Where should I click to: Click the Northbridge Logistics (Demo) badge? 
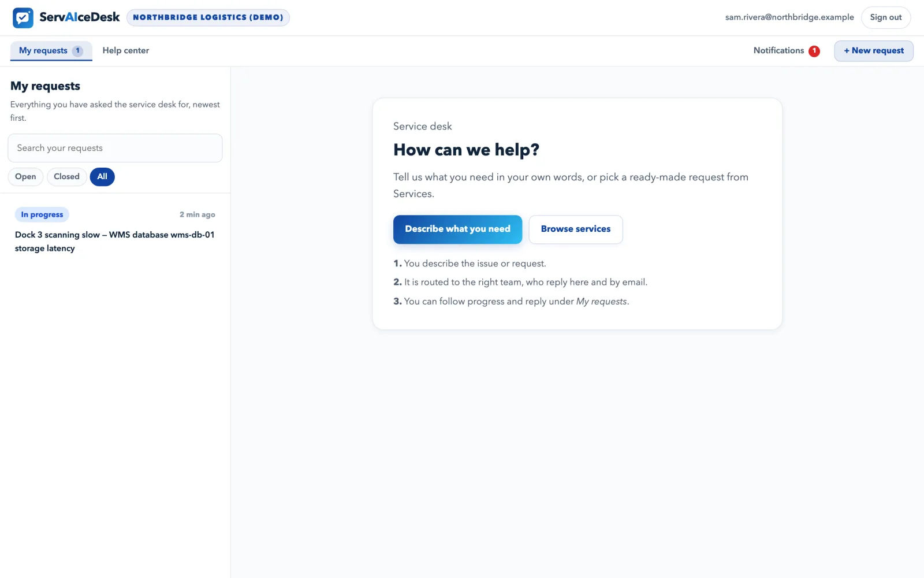click(x=208, y=17)
